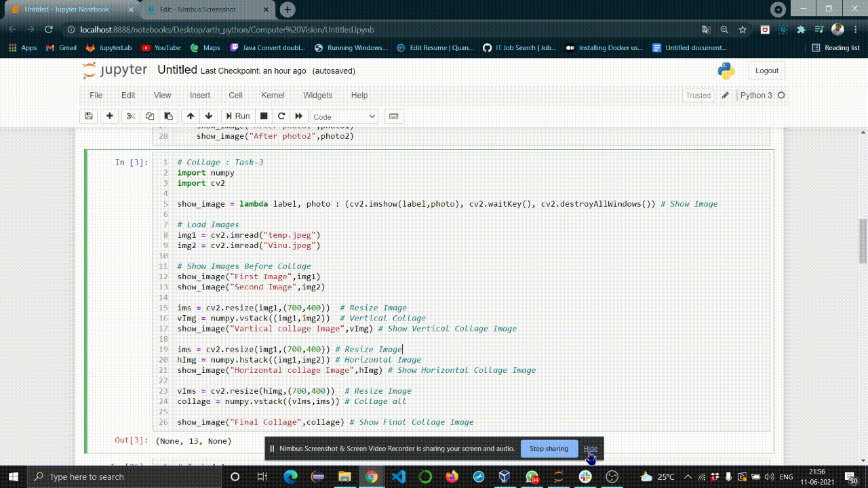Click the notebook vertical scrollbar

pyautogui.click(x=863, y=241)
